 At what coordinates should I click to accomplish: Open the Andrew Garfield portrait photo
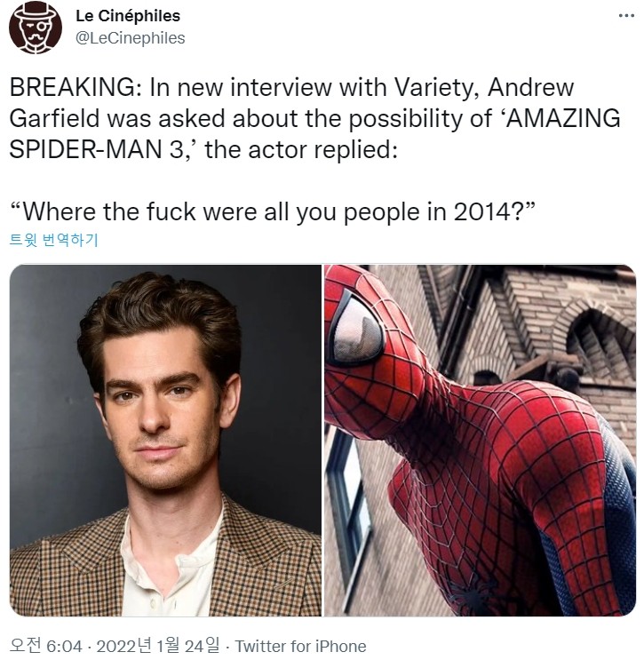point(165,441)
